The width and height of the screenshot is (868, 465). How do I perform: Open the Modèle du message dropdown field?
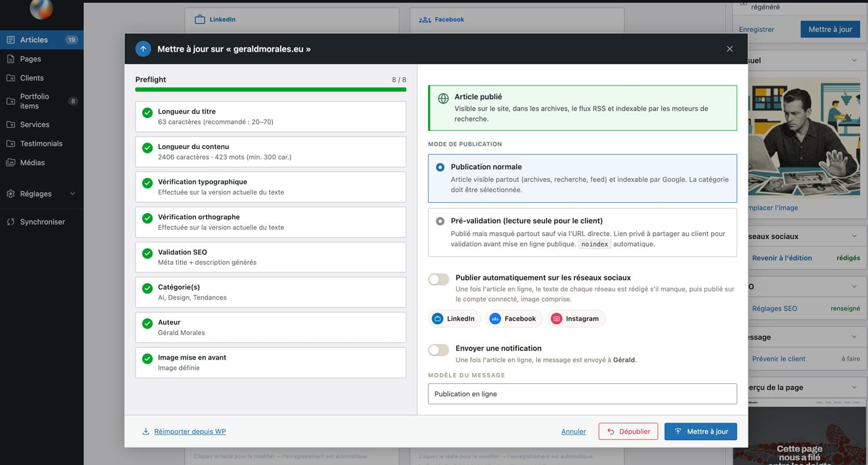coord(582,394)
